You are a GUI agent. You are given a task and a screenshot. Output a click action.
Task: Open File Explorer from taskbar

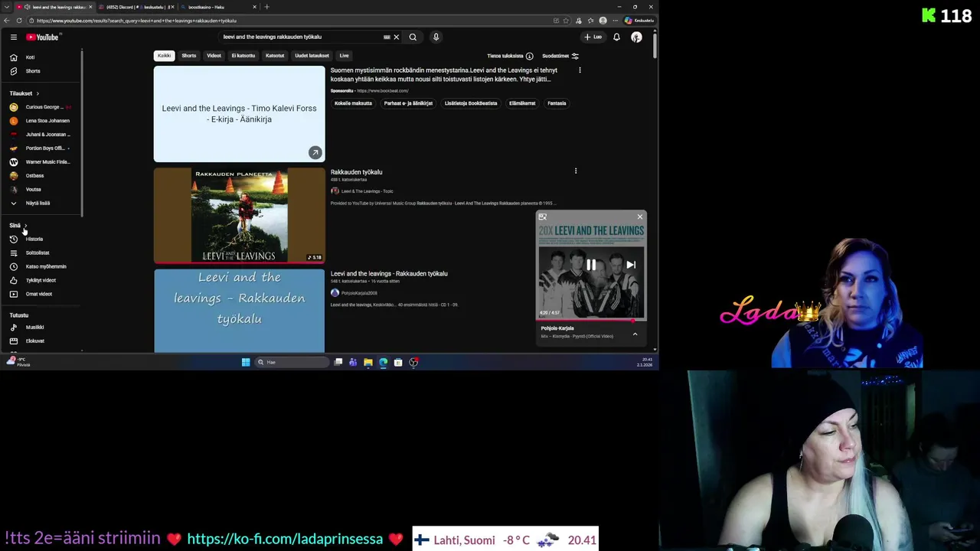[368, 362]
